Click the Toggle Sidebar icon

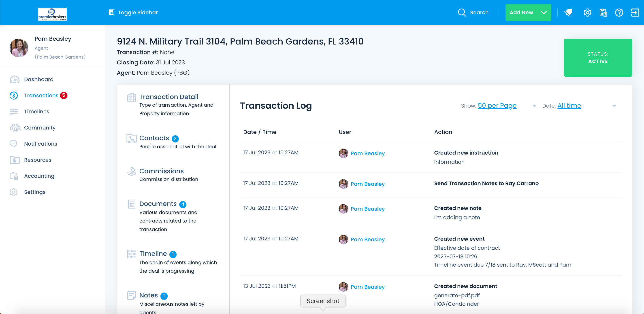pos(111,12)
